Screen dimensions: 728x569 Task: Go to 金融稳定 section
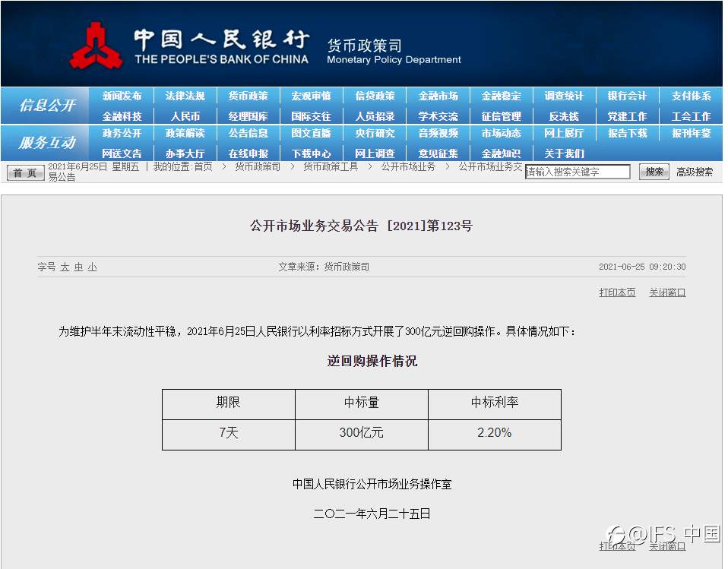501,96
